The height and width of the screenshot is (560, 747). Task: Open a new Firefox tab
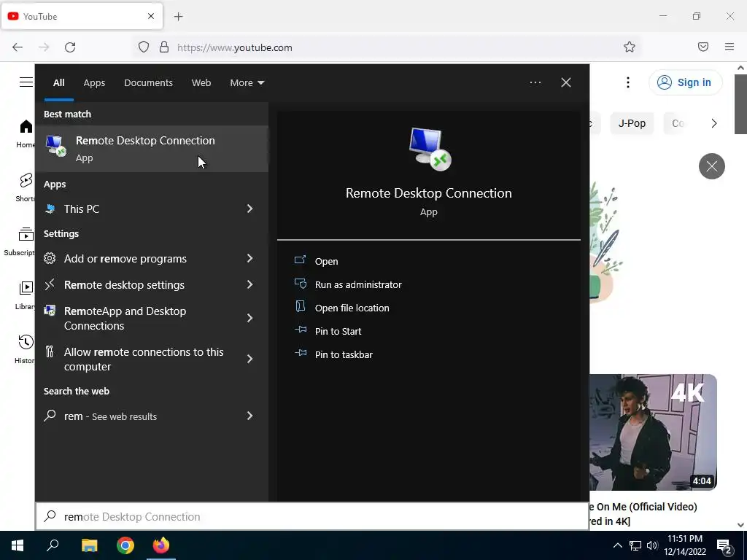tap(178, 17)
